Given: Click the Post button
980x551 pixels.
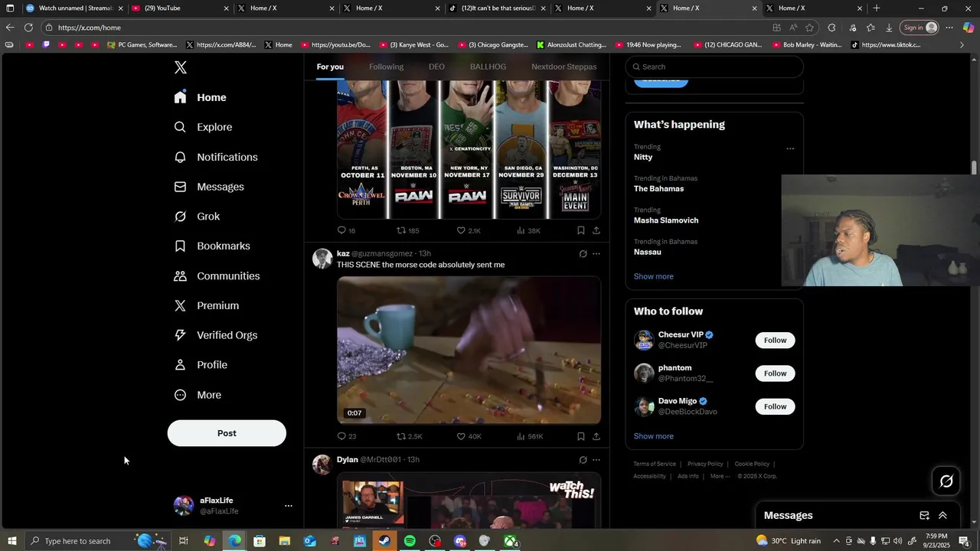Looking at the screenshot, I should pyautogui.click(x=227, y=433).
